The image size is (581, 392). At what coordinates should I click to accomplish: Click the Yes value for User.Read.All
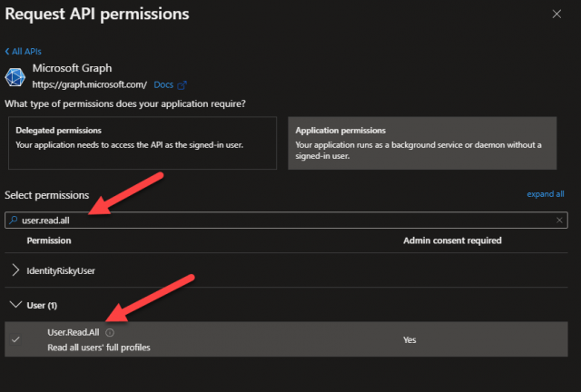[x=409, y=339]
